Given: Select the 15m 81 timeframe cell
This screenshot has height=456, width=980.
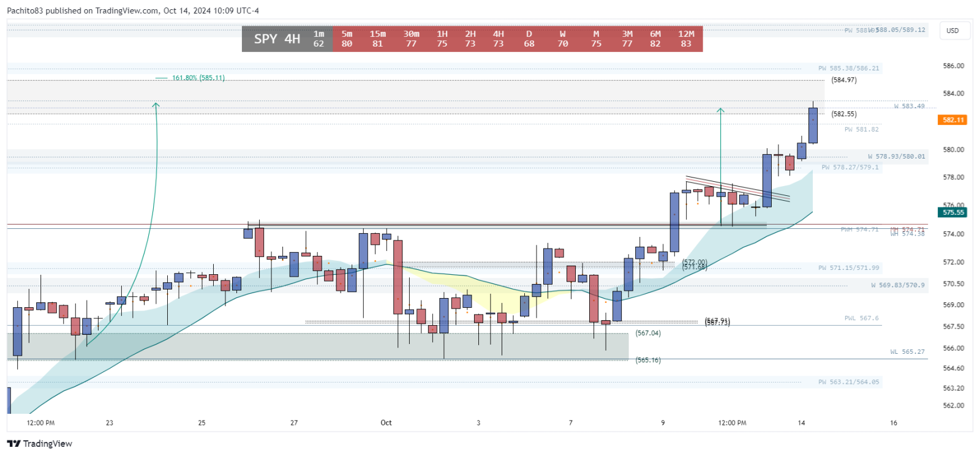Looking at the screenshot, I should [378, 39].
